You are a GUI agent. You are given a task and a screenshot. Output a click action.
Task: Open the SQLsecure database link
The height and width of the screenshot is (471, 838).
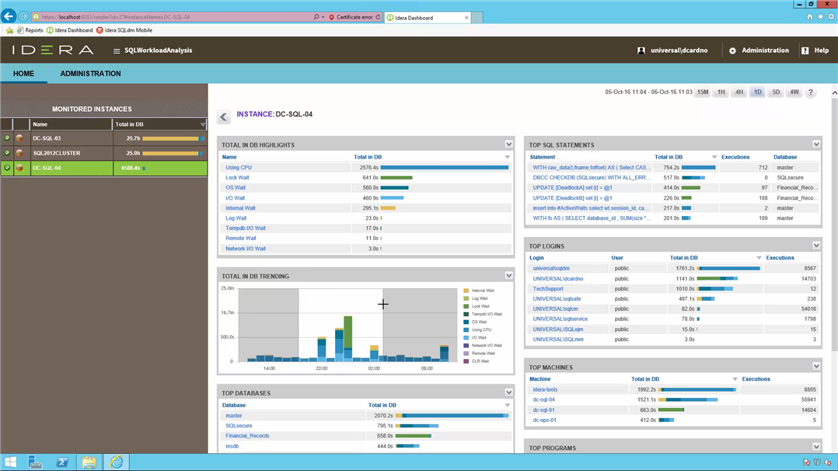click(238, 426)
